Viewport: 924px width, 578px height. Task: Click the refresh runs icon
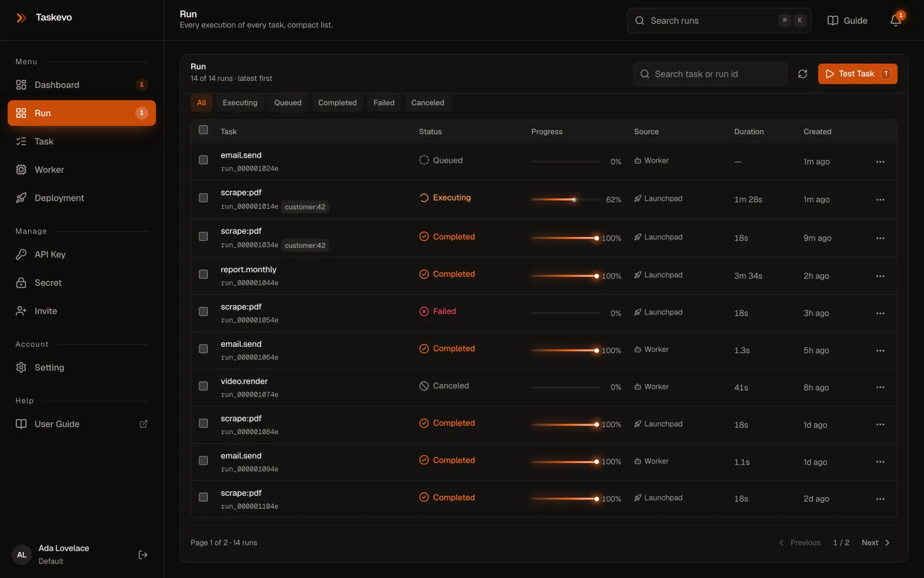(x=803, y=74)
